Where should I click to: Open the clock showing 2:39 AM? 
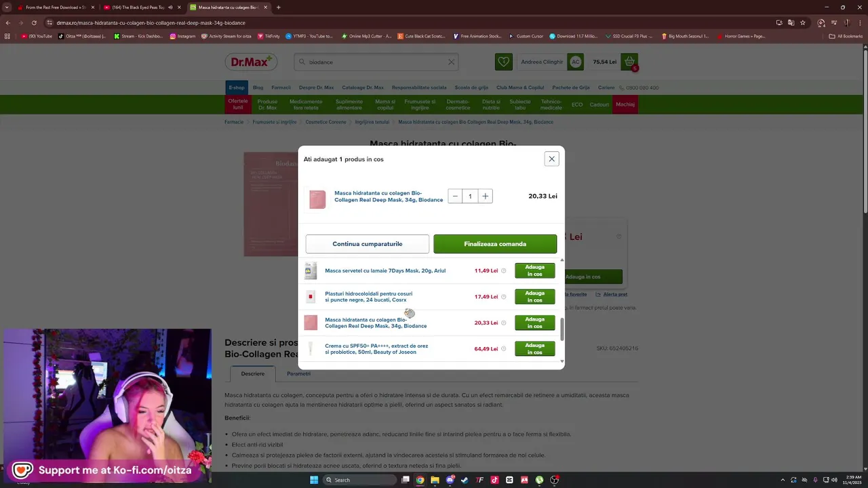pyautogui.click(x=853, y=480)
